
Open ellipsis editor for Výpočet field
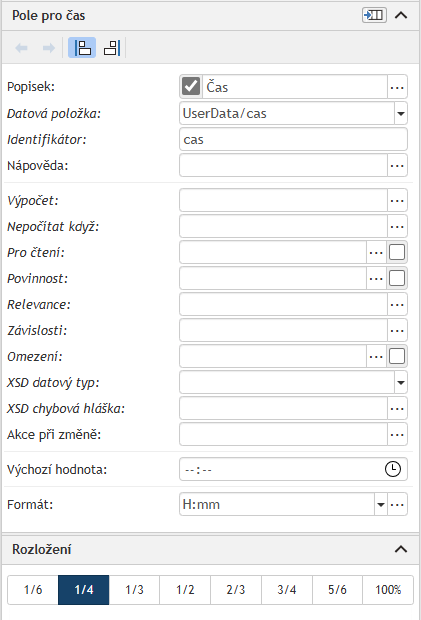coord(397,200)
